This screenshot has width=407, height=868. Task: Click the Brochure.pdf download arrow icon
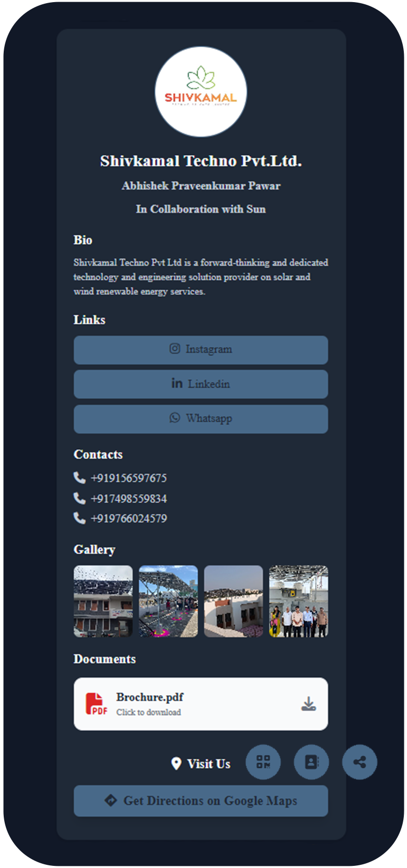coord(308,704)
